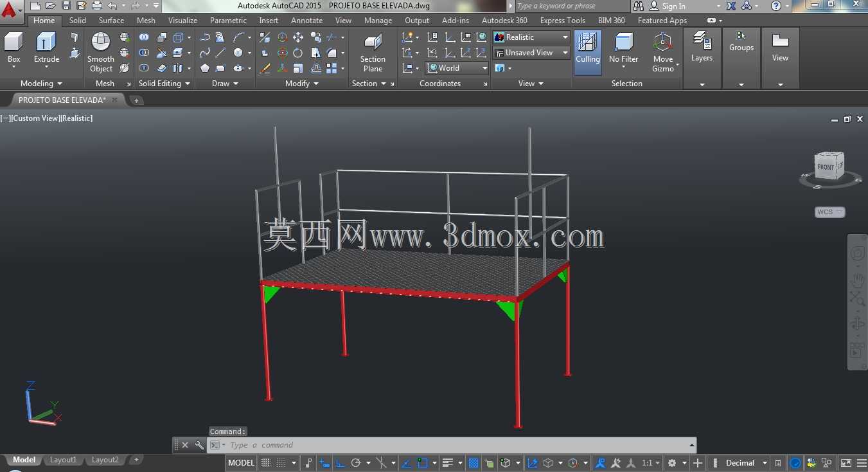This screenshot has width=868, height=472.
Task: Click the Solid Subtract icon
Action: coord(144,53)
